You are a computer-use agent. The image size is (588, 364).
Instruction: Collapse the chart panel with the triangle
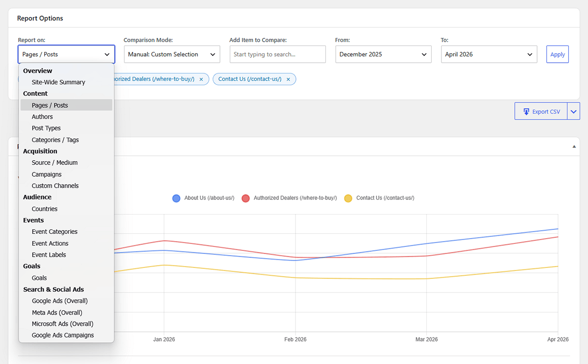pos(574,146)
